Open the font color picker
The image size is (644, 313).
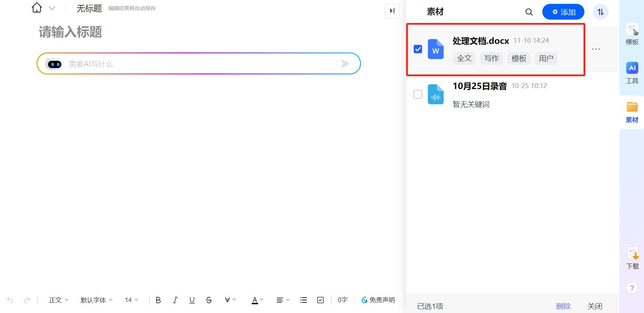click(x=257, y=300)
